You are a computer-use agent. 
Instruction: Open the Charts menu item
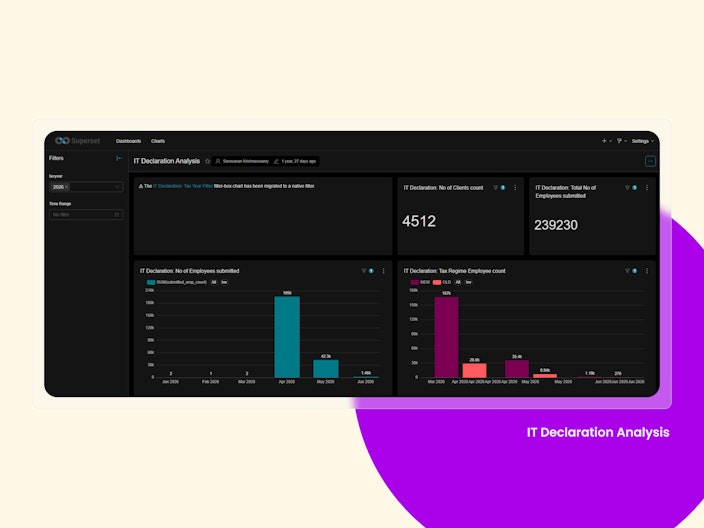(158, 141)
